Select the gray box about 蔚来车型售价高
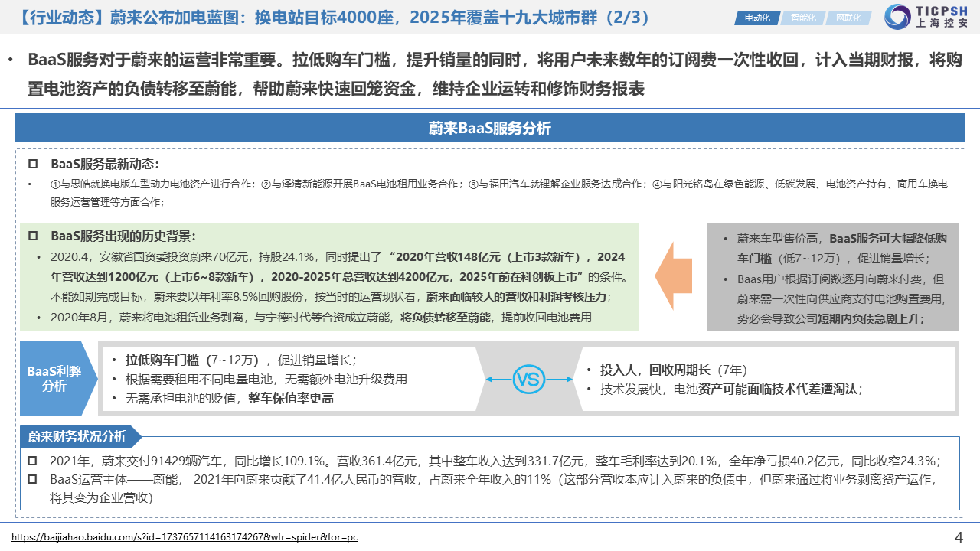 (833, 278)
